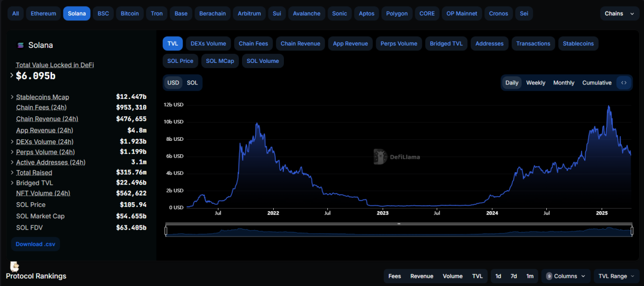Toggle SOL Price on the chart
The height and width of the screenshot is (286, 644).
point(180,61)
